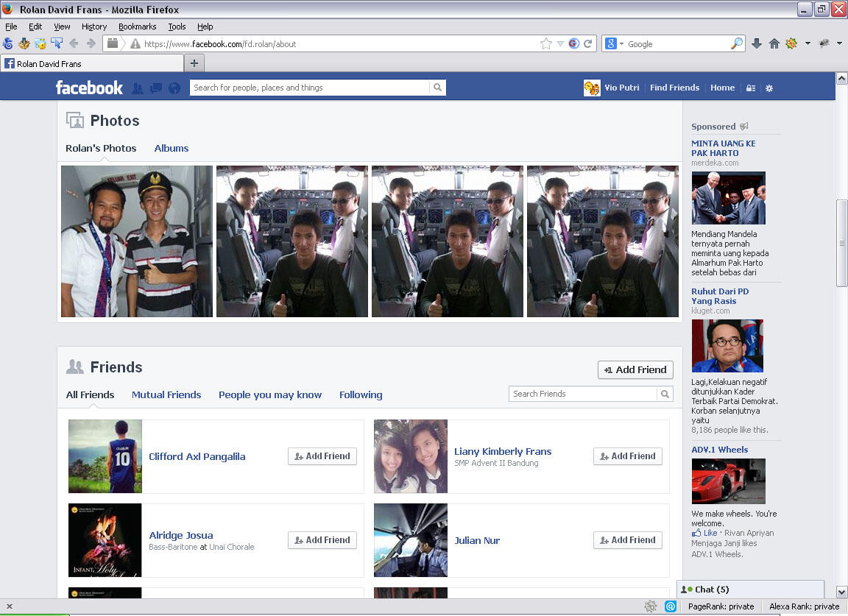Open the Facebook settings gear menu
The image size is (848, 616).
point(769,88)
